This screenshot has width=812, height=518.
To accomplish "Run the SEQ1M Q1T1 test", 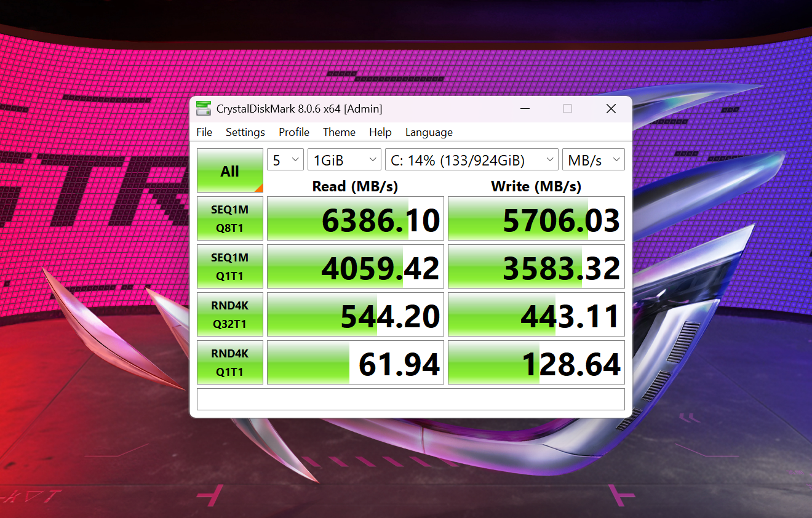I will point(230,266).
